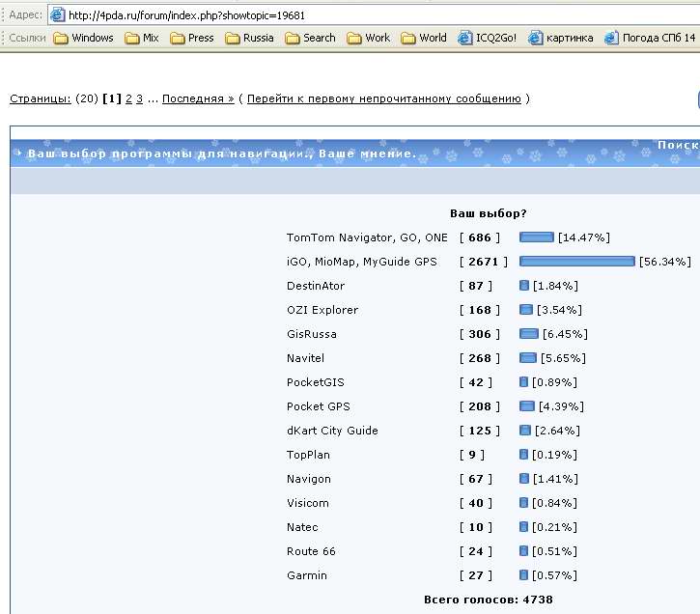Click the [4.39%] Pocket GPS percentage

pos(561,406)
